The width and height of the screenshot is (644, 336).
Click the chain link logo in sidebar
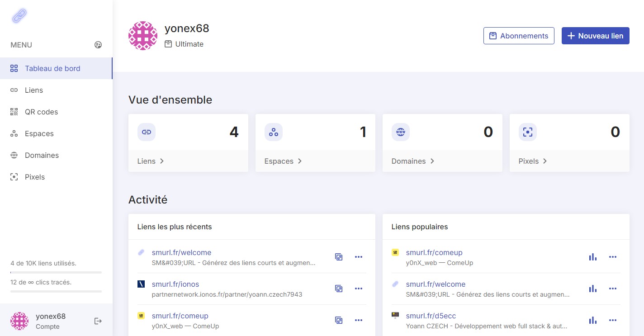(19, 16)
